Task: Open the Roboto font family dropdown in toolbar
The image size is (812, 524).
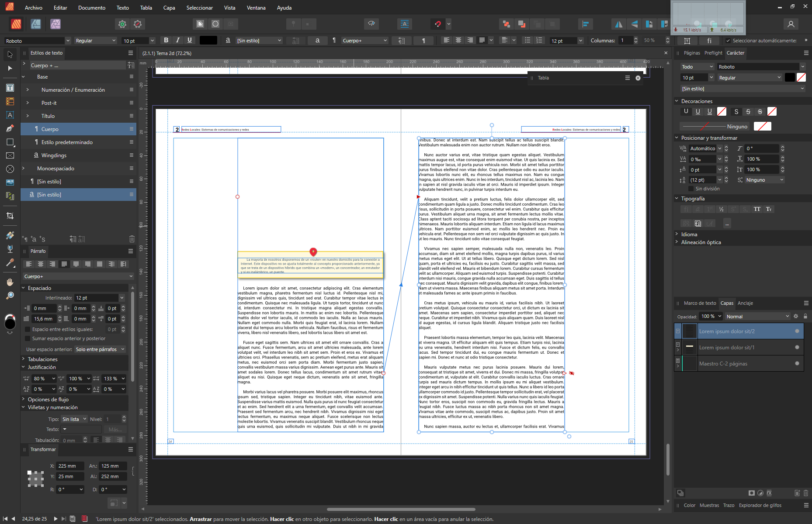Action: [68, 41]
